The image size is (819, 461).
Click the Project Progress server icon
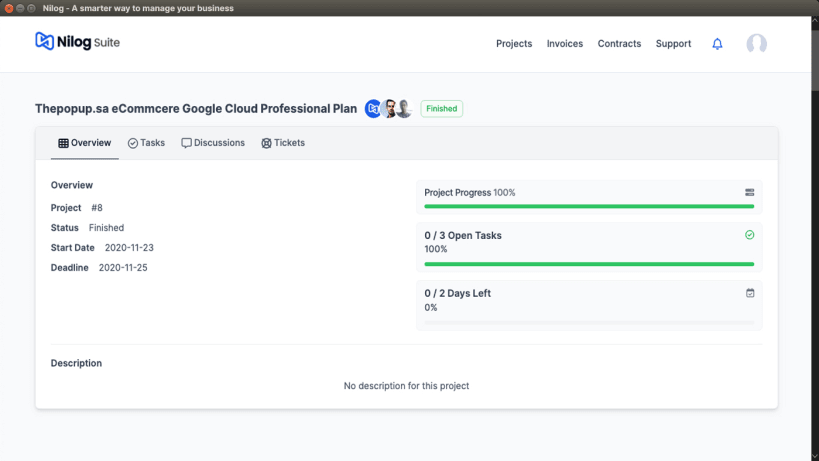(750, 193)
